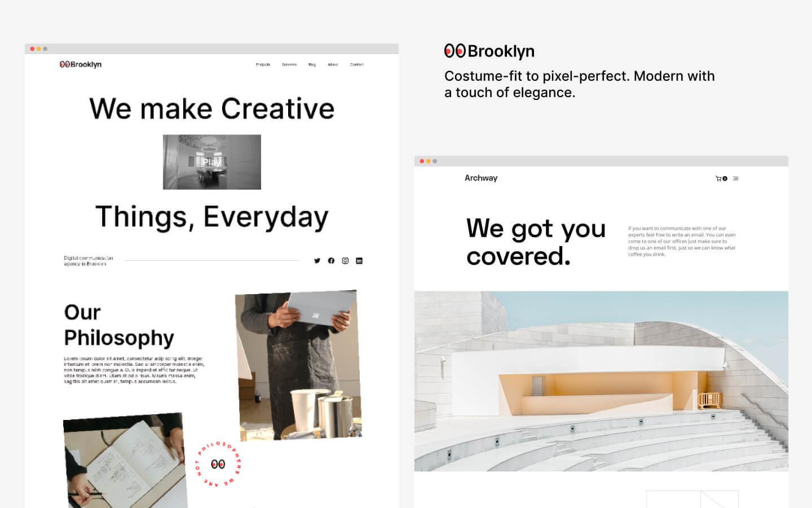Screen dimensions: 812x508
Task: Close the Archway browser window red dot
Action: point(422,161)
